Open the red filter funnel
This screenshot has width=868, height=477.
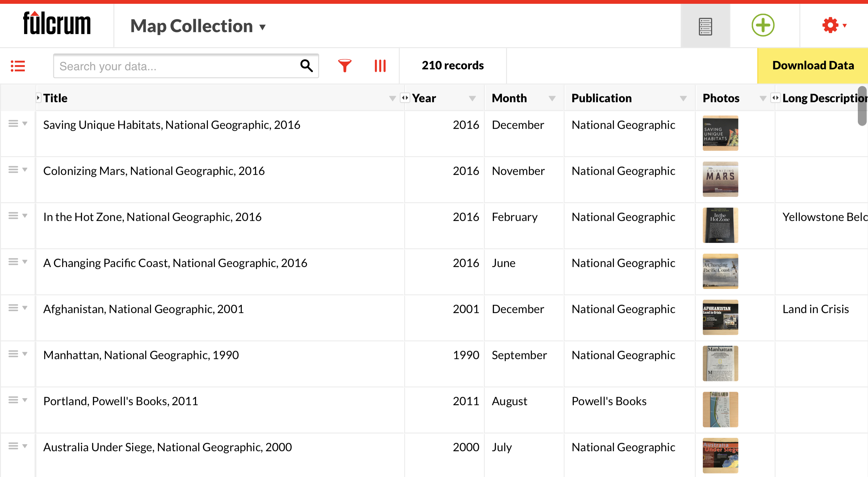pos(344,66)
